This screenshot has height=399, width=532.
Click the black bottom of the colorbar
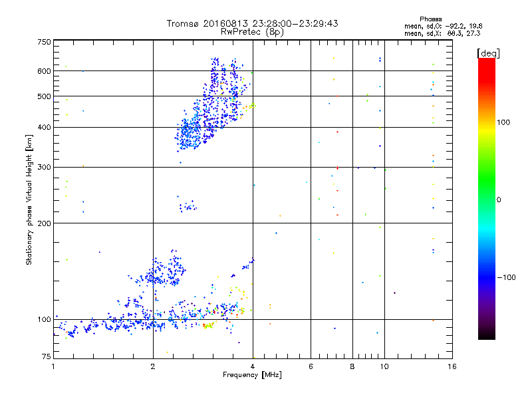click(x=487, y=334)
